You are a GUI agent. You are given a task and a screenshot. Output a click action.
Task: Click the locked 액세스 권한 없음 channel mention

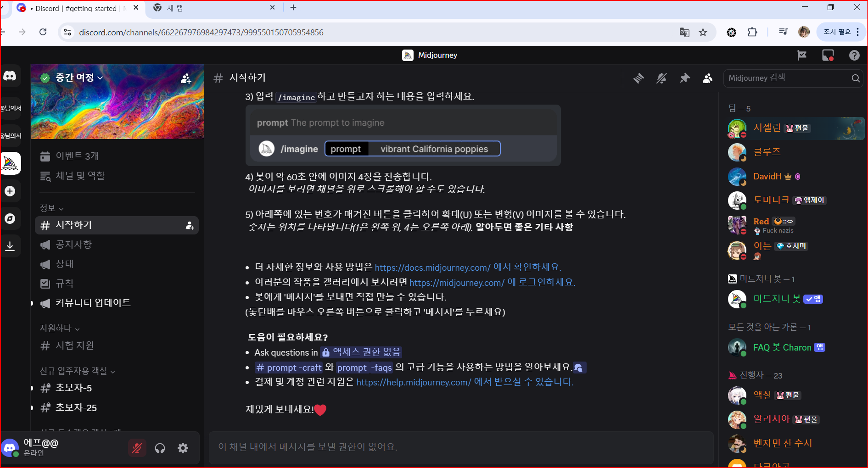tap(361, 352)
